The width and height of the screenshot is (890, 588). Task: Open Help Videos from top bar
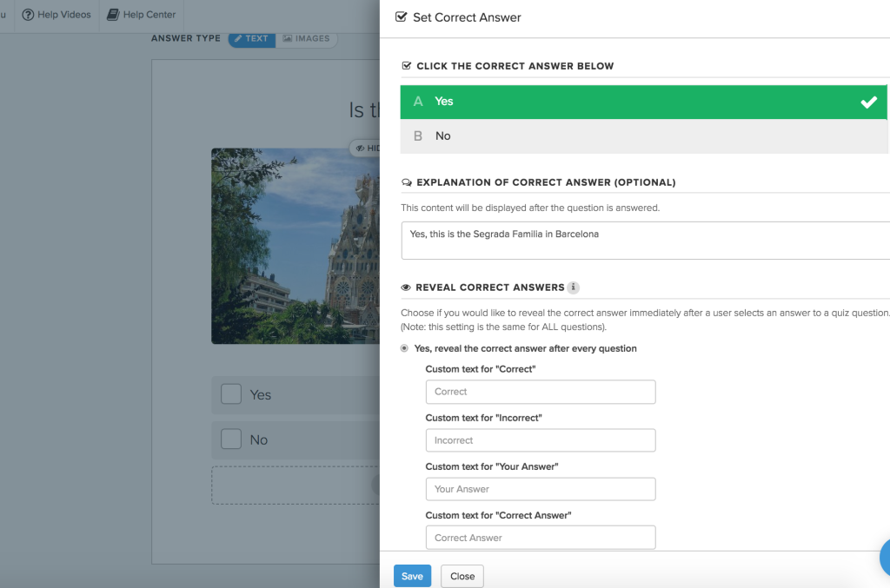[56, 15]
